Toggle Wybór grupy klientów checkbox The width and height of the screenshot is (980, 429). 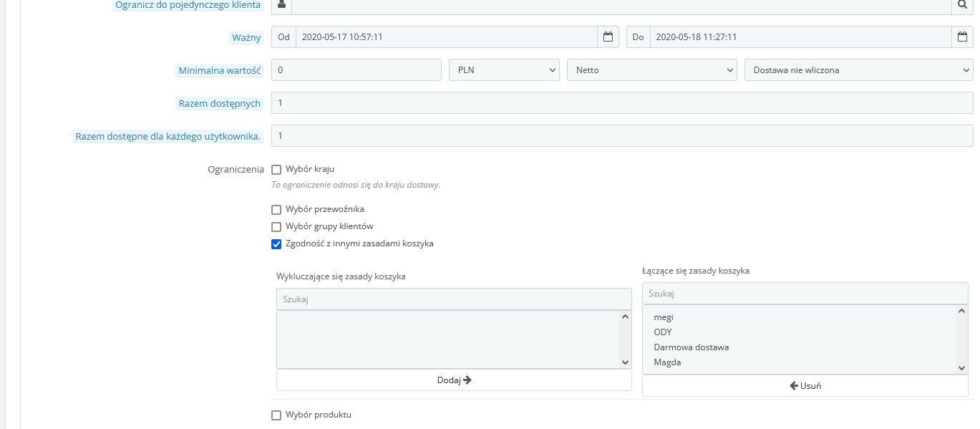pyautogui.click(x=276, y=227)
